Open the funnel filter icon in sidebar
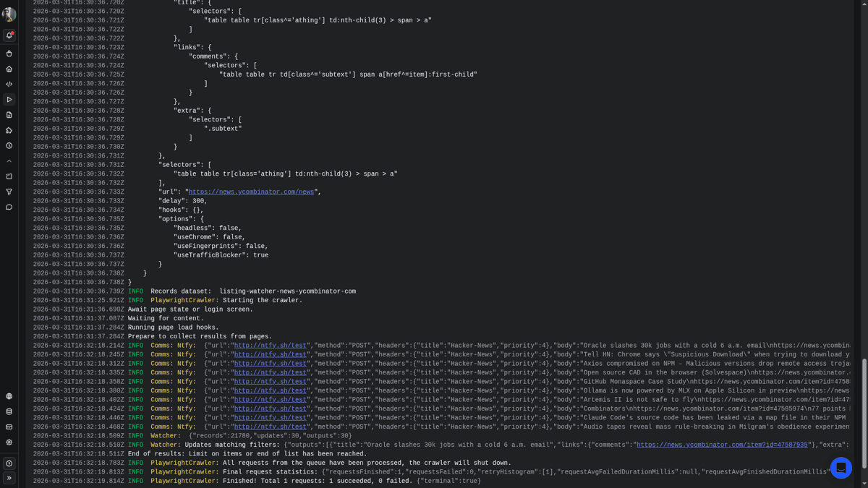Image resolution: width=868 pixels, height=488 pixels. (9, 192)
